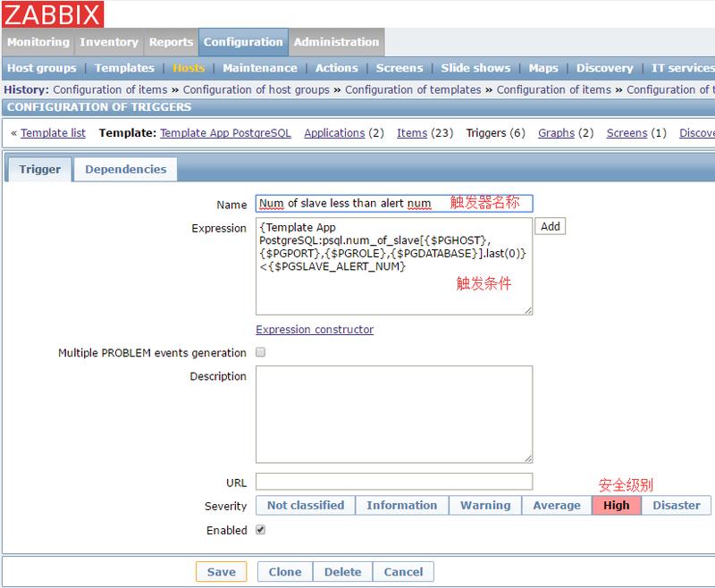Choose the High severity option
The width and height of the screenshot is (715, 588).
616,506
